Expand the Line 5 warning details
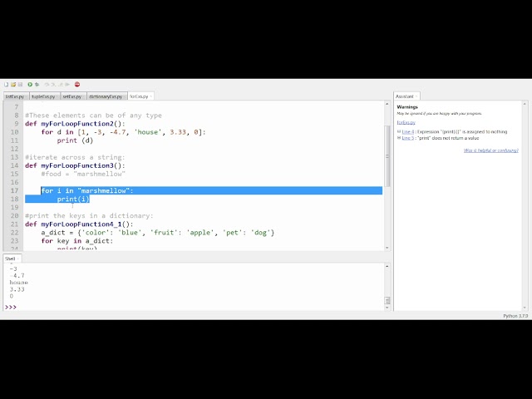532x399 pixels. click(x=399, y=138)
